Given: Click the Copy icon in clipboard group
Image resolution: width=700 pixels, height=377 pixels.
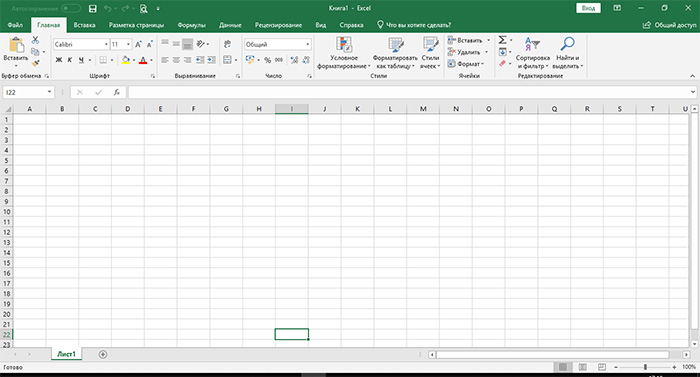Looking at the screenshot, I should click(x=35, y=52).
